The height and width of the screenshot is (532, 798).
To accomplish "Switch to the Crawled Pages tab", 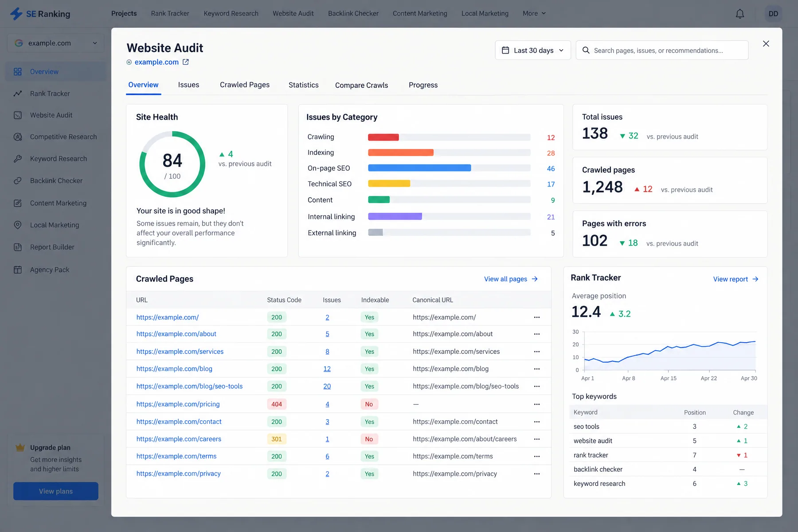I will 245,85.
